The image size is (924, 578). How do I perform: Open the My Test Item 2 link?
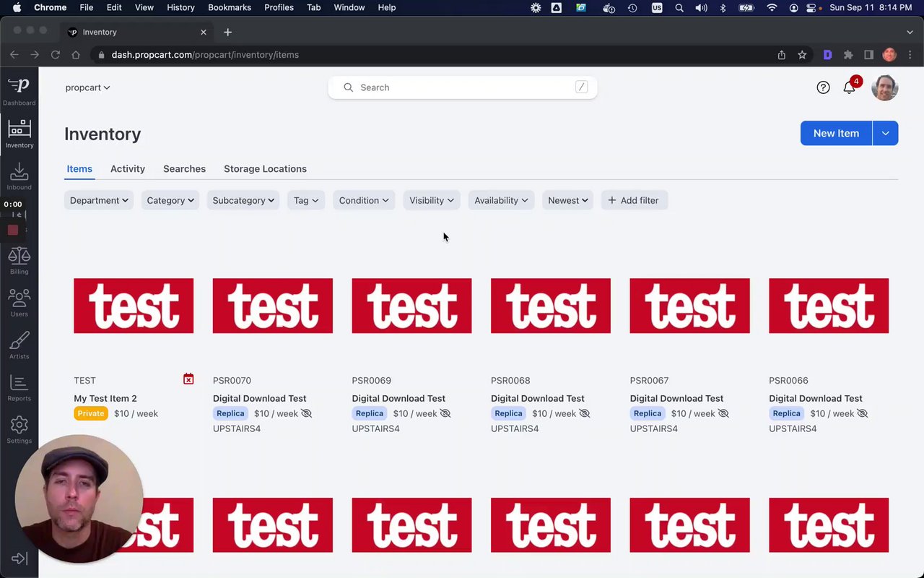tap(105, 398)
